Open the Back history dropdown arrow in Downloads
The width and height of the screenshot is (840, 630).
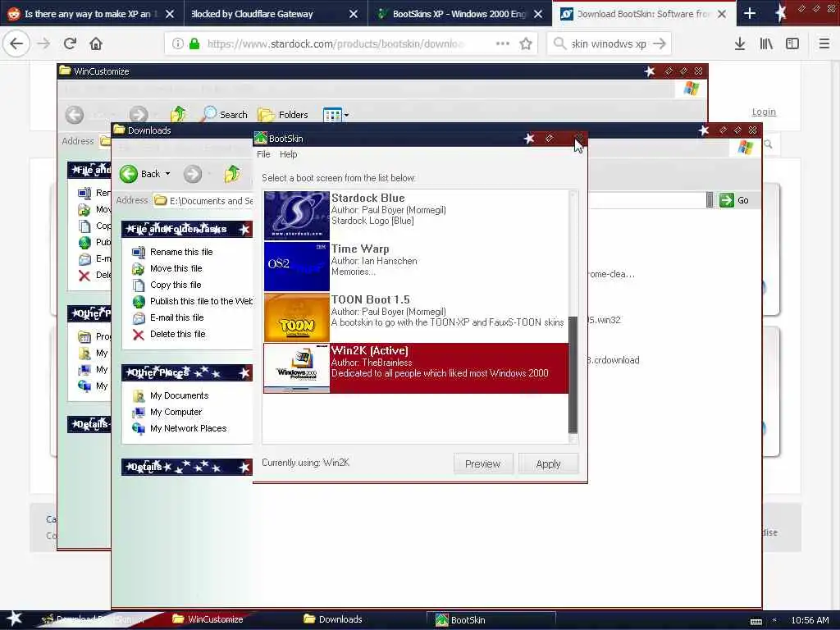click(167, 174)
